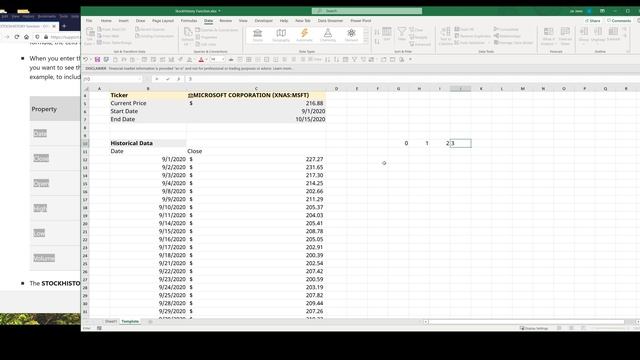Viewport: 640px width, 360px height.
Task: Open the font size dropdown in toolbar
Action: tap(223, 60)
